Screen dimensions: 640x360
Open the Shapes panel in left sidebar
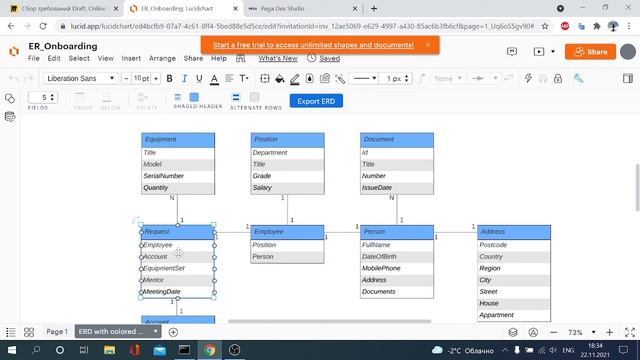click(10, 98)
